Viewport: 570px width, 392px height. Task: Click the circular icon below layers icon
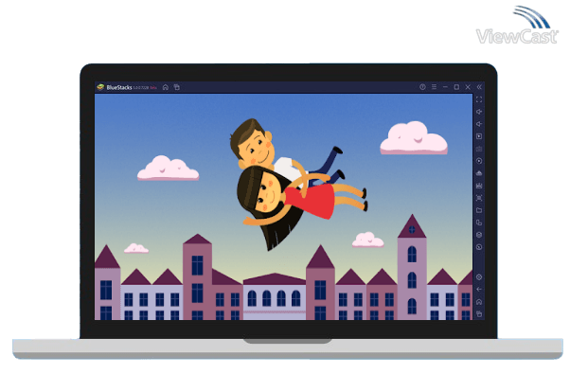click(x=479, y=247)
